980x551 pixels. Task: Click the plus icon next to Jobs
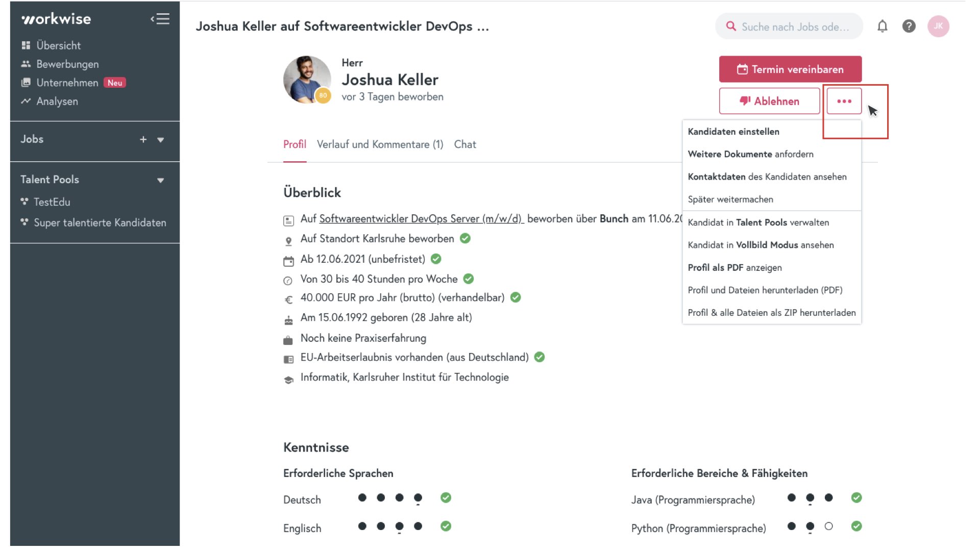[143, 139]
